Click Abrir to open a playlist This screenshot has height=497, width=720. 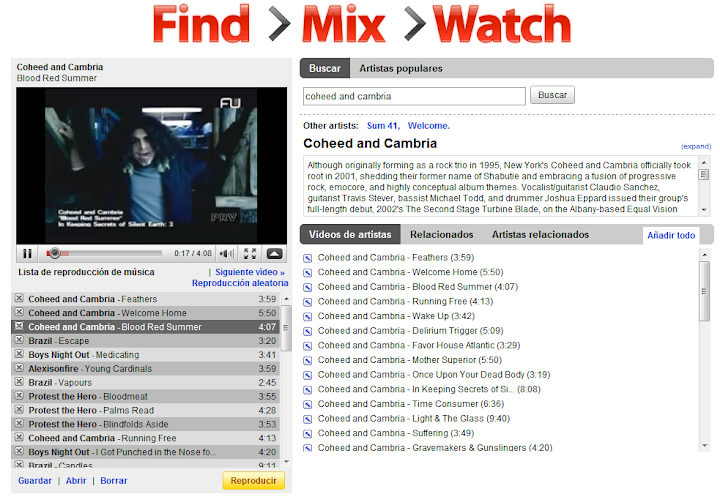point(76,481)
